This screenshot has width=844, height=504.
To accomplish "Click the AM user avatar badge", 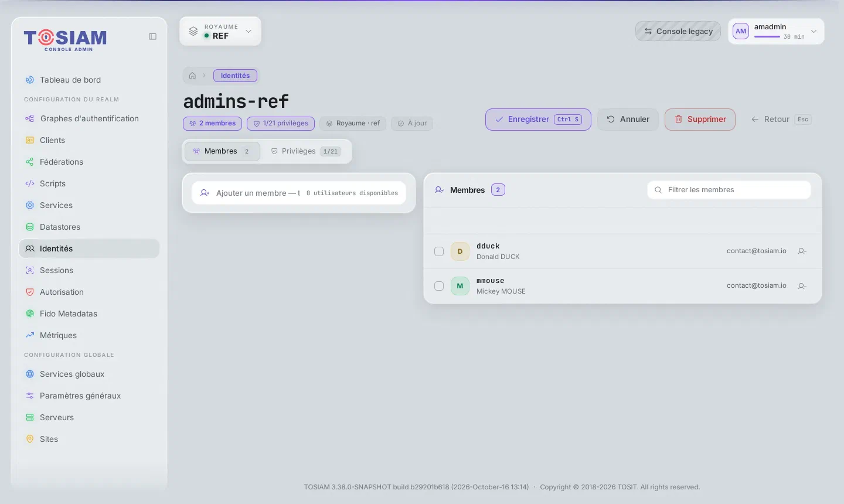I will pyautogui.click(x=741, y=31).
